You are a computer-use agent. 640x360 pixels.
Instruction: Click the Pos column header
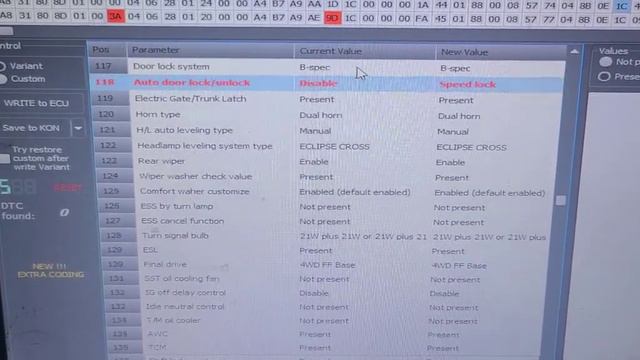(107, 50)
